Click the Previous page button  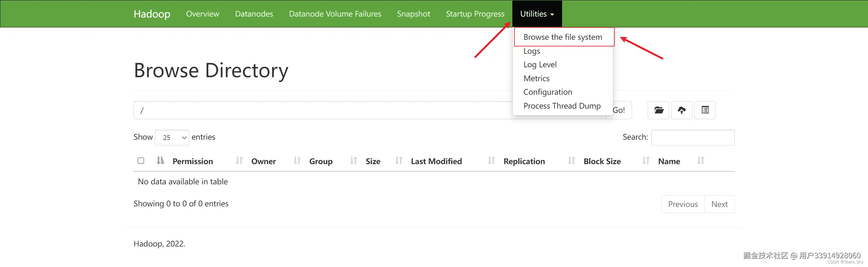coord(683,204)
